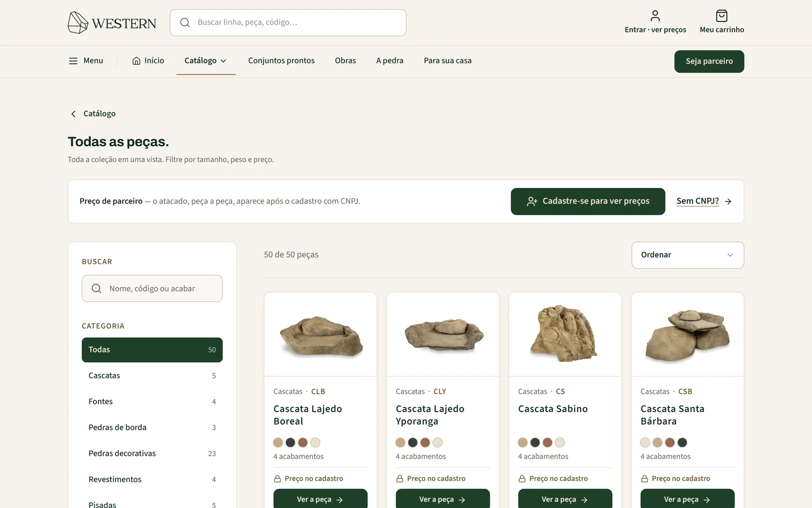Click the arrow beside Sem CNPJ?
The height and width of the screenshot is (508, 812).
(728, 202)
